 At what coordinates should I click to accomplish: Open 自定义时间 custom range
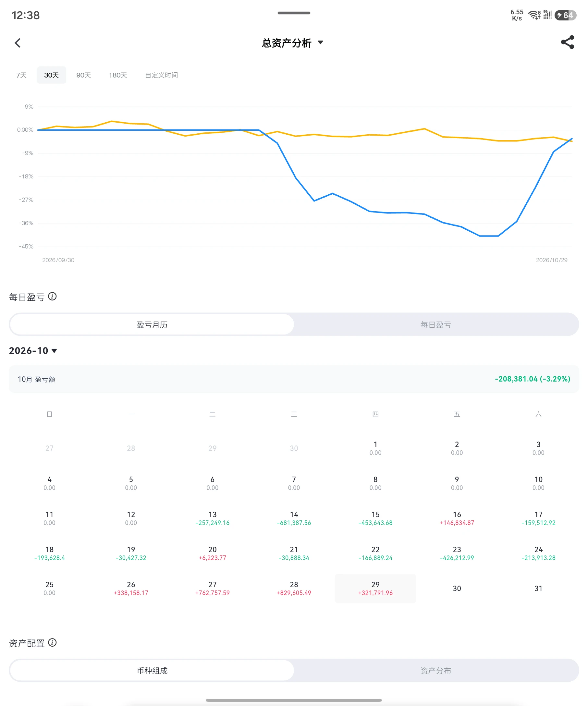pyautogui.click(x=161, y=75)
